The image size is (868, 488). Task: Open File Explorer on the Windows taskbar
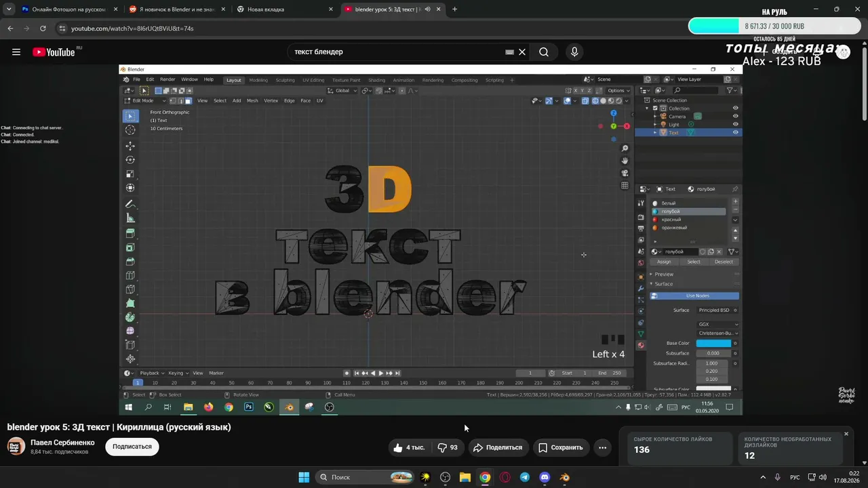(x=465, y=477)
